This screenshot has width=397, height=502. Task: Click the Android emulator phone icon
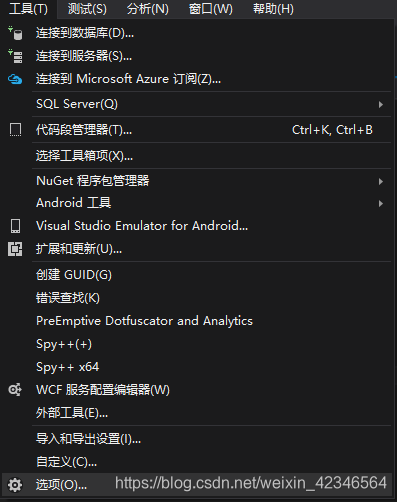[x=15, y=226]
